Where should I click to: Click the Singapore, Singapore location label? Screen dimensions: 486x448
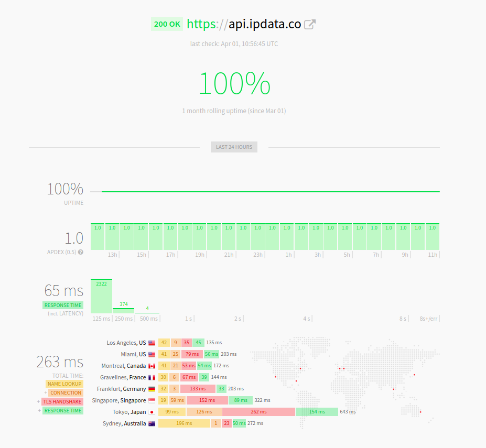pyautogui.click(x=118, y=401)
